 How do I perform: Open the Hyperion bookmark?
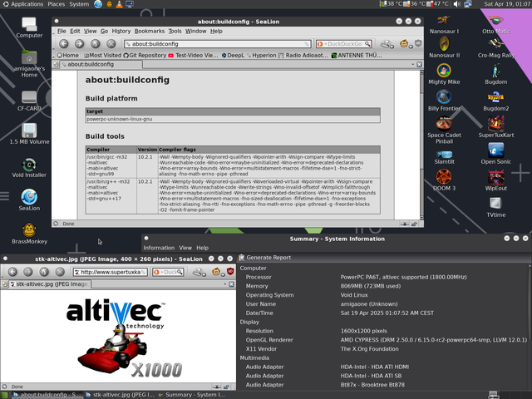(261, 55)
